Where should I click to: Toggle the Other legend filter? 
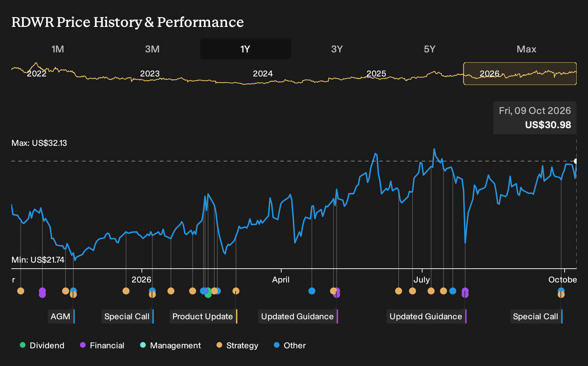click(x=290, y=345)
